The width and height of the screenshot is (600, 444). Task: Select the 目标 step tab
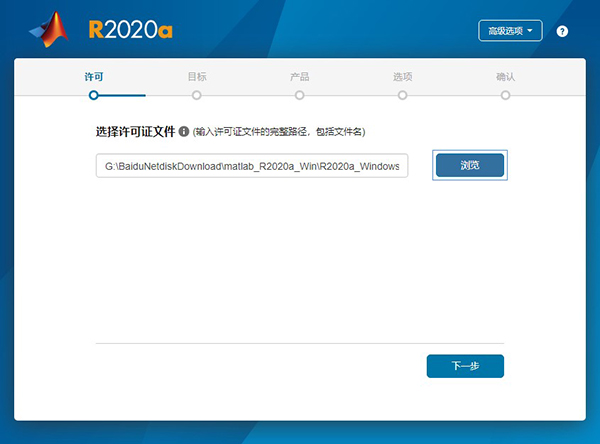[197, 77]
